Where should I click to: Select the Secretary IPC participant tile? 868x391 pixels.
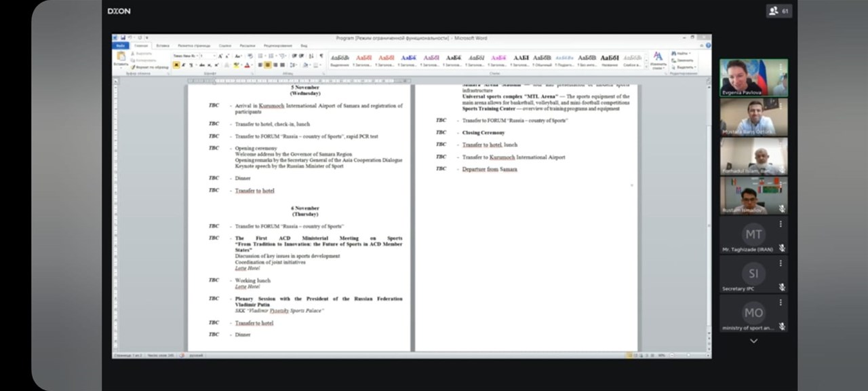(x=753, y=275)
